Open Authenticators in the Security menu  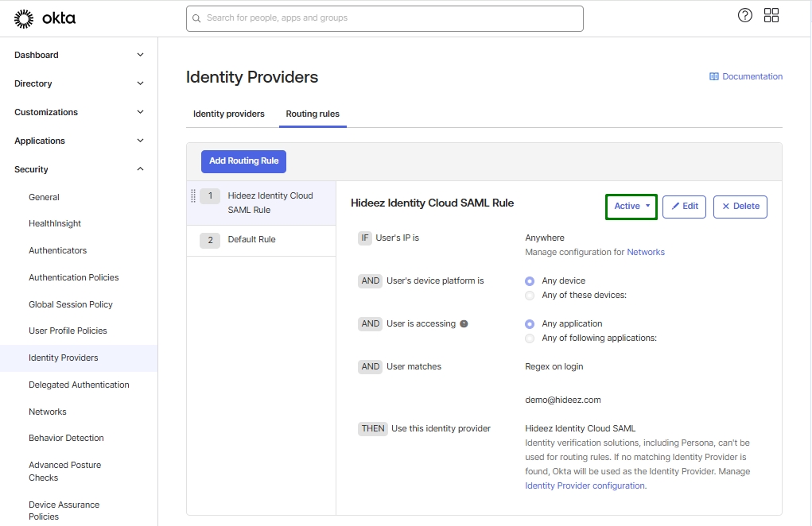(x=57, y=250)
